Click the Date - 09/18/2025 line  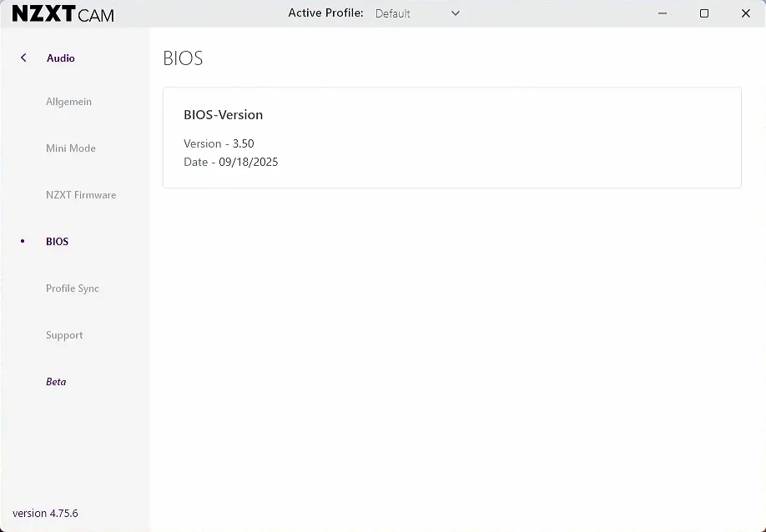point(231,162)
